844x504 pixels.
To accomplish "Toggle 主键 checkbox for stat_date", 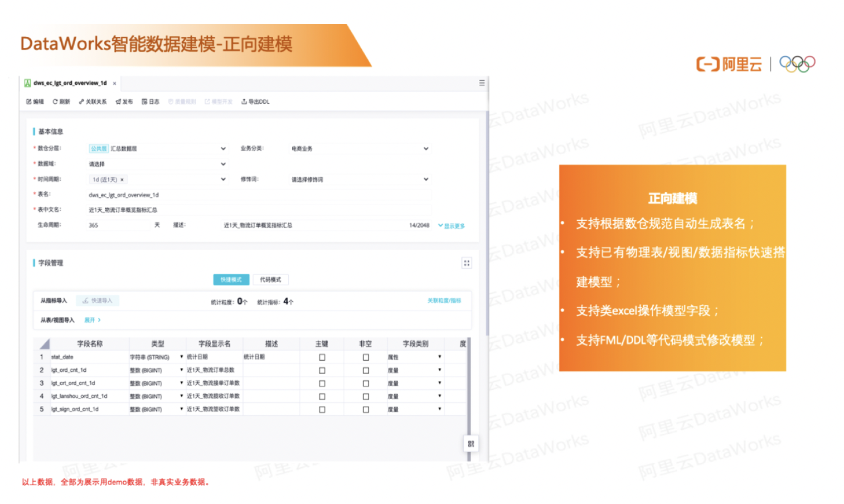I will pos(322,357).
